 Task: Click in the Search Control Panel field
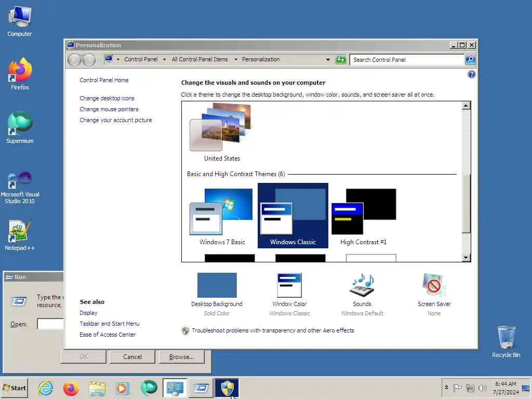(x=406, y=60)
